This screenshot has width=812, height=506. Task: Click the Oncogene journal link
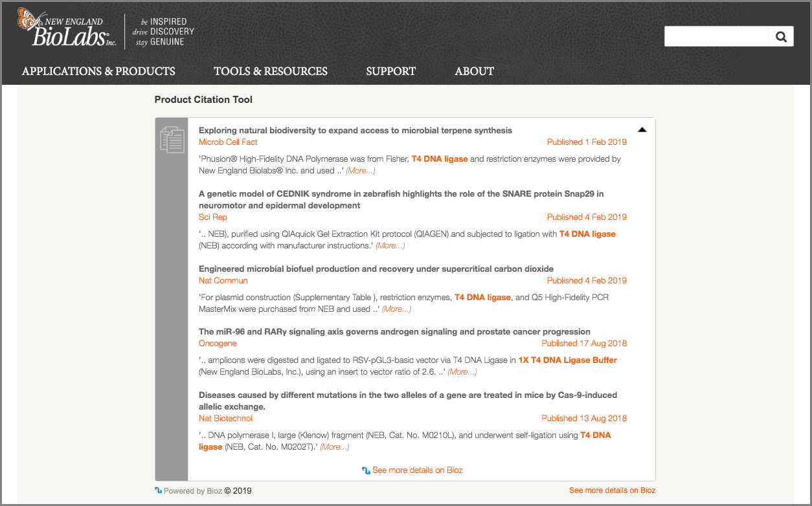click(218, 344)
